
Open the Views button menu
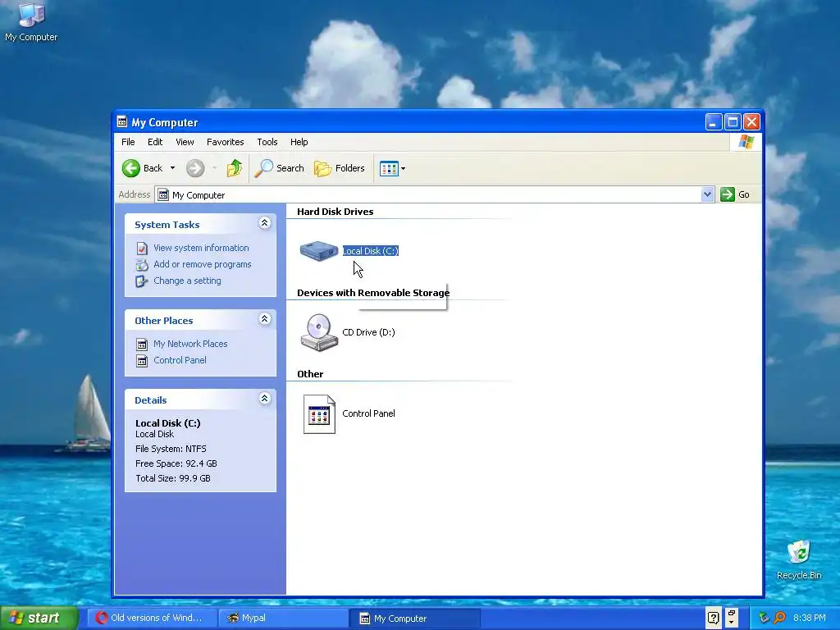pos(393,168)
